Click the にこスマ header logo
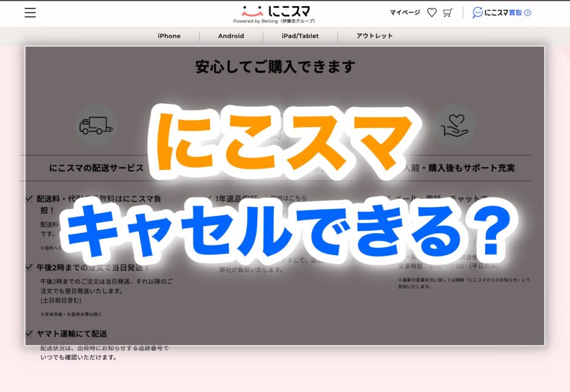 point(278,12)
